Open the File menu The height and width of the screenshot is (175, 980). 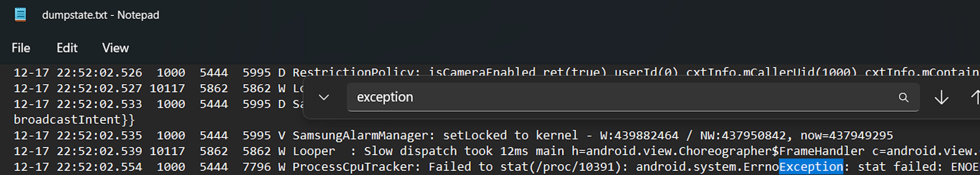[x=21, y=48]
